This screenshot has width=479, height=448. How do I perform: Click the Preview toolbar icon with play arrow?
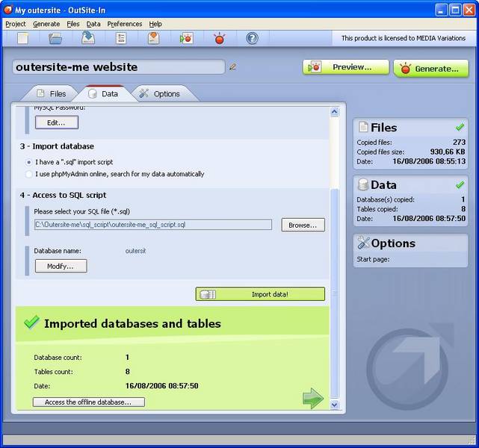(x=186, y=38)
